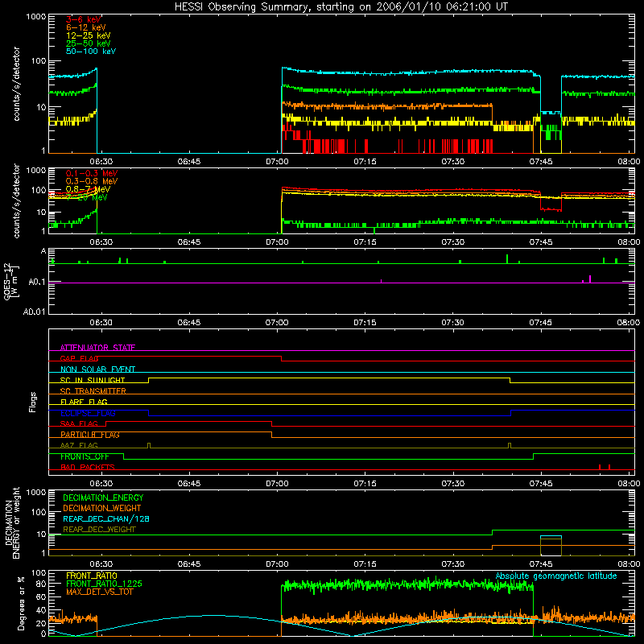Select the 6-12 keV legend label
The image size is (644, 644).
[86, 27]
